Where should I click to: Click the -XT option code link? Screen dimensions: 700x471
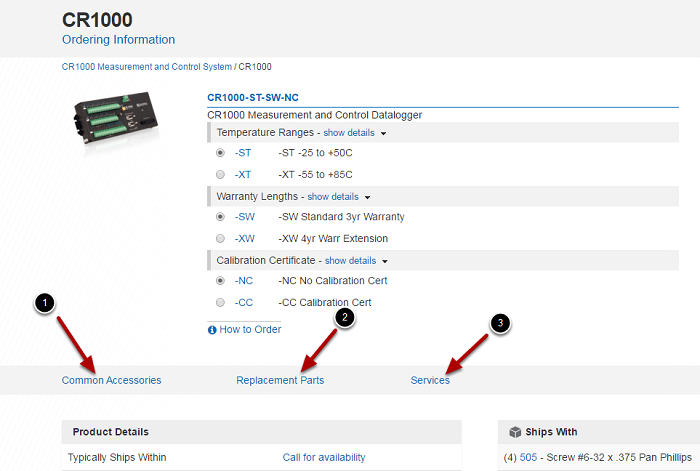click(243, 175)
